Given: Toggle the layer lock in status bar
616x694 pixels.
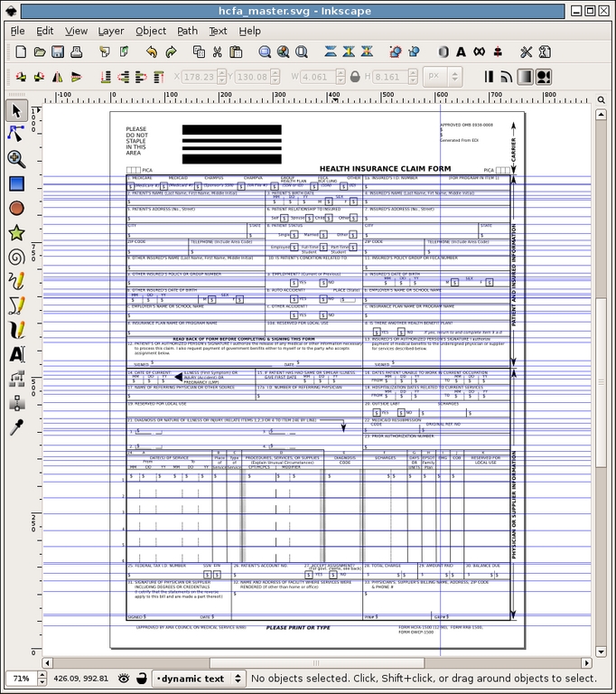Looking at the screenshot, I should click(x=140, y=678).
